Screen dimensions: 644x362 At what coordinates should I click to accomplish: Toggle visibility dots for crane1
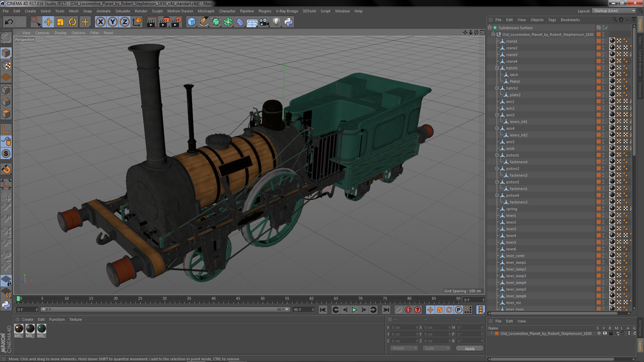click(x=603, y=41)
